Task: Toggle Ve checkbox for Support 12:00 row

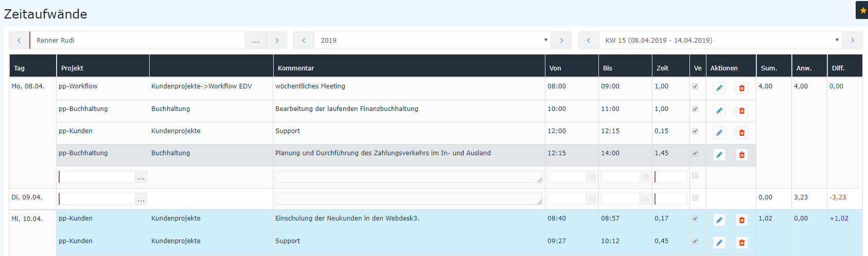Action: (x=695, y=131)
